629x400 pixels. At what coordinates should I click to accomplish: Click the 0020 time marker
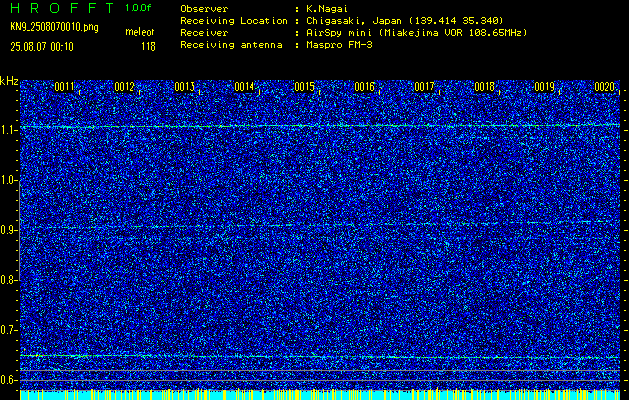point(605,87)
